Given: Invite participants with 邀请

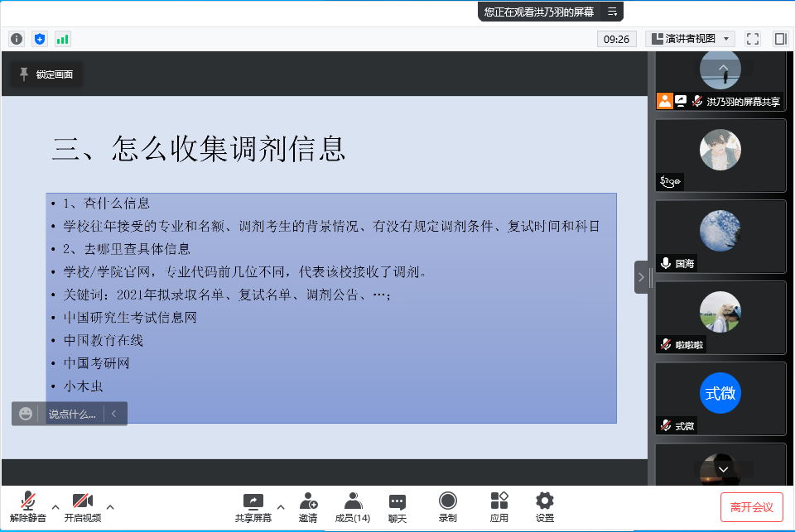Looking at the screenshot, I should click(308, 506).
